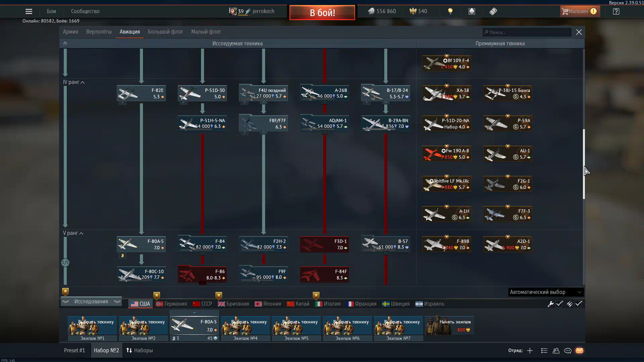Image resolution: width=644 pixels, height=362 pixels.
Task: Collapse the V ранг section
Action: pyautogui.click(x=73, y=233)
